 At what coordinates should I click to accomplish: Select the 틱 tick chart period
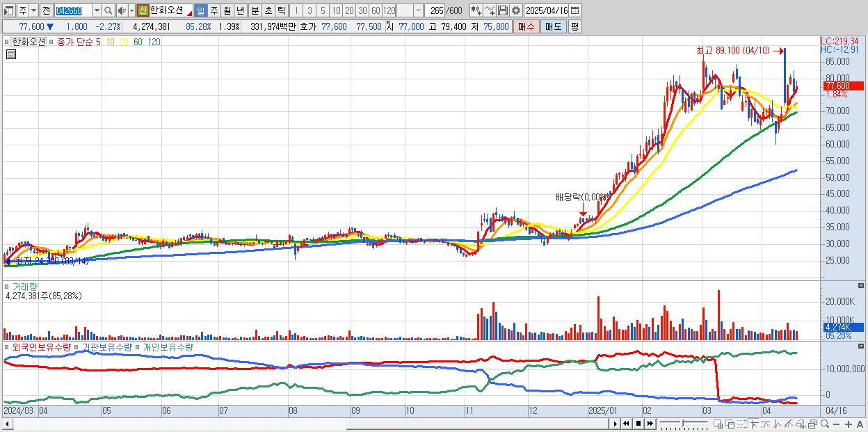(281, 10)
